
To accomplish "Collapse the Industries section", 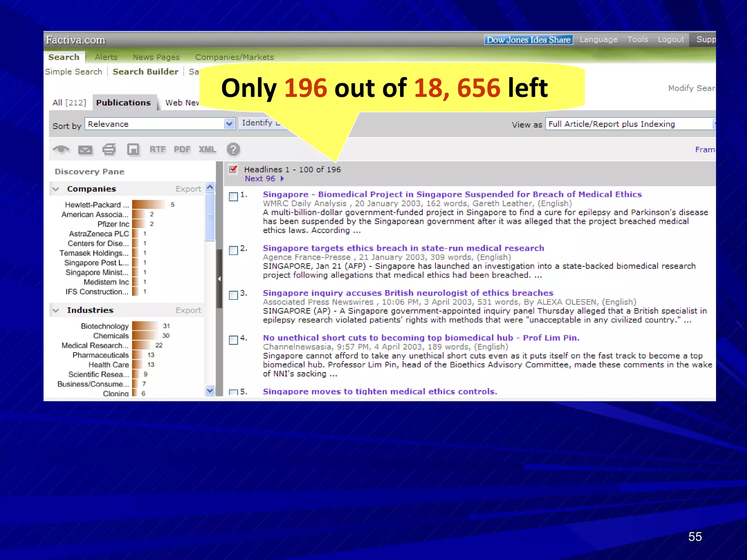I will pos(56,310).
